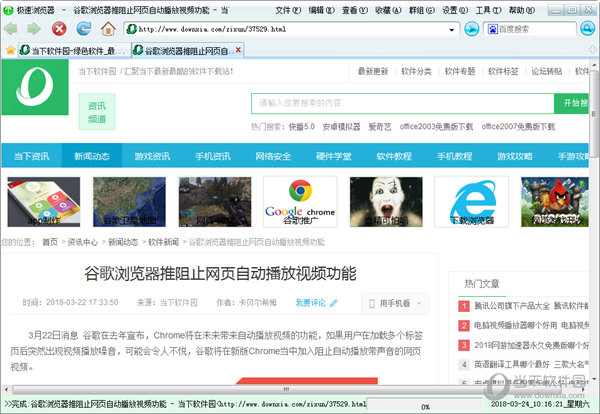Open the 设置(S) menu

point(455,10)
